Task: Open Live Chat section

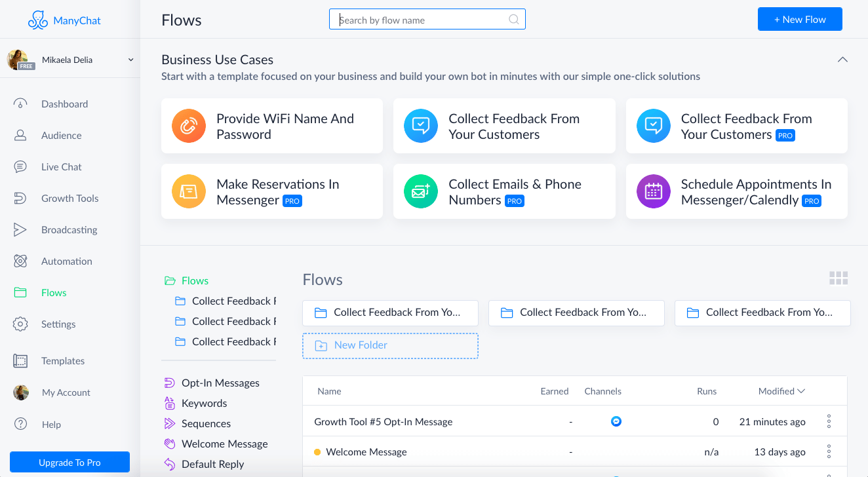Action: 61,166
